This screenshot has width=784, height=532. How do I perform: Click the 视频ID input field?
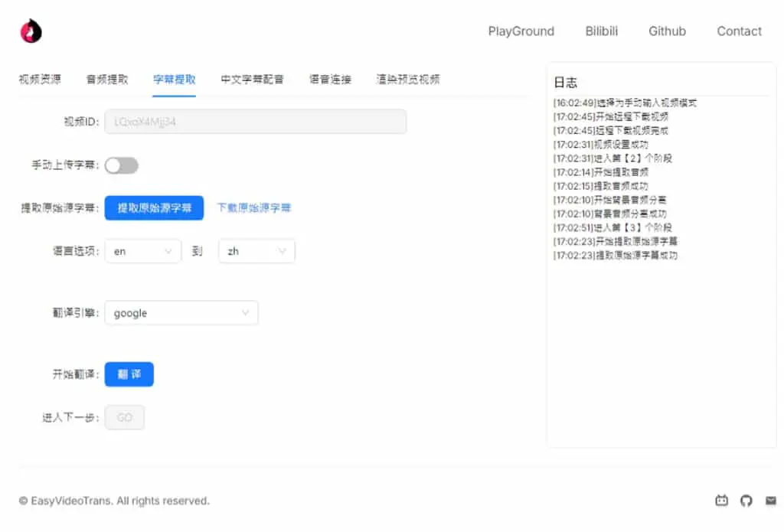(256, 122)
